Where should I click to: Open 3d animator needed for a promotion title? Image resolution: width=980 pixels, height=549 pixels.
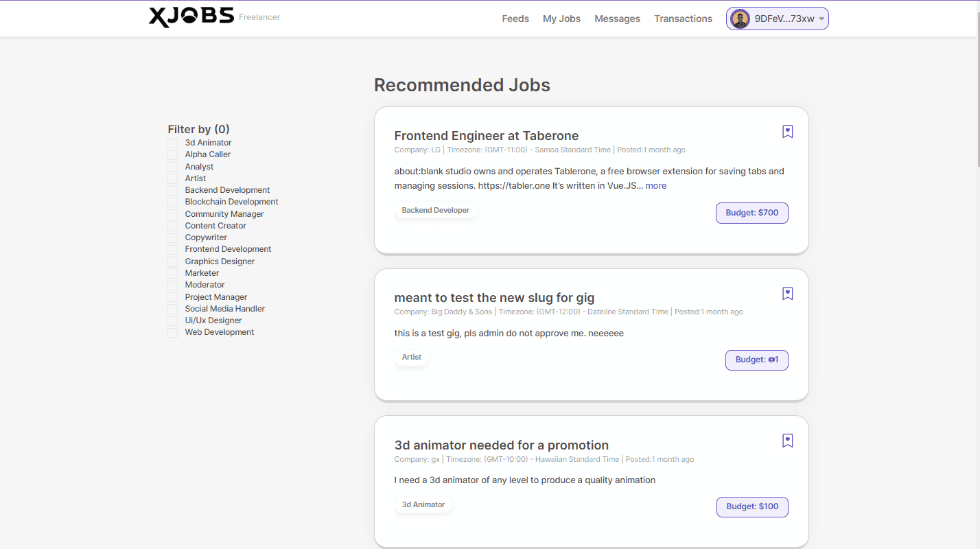pos(501,445)
